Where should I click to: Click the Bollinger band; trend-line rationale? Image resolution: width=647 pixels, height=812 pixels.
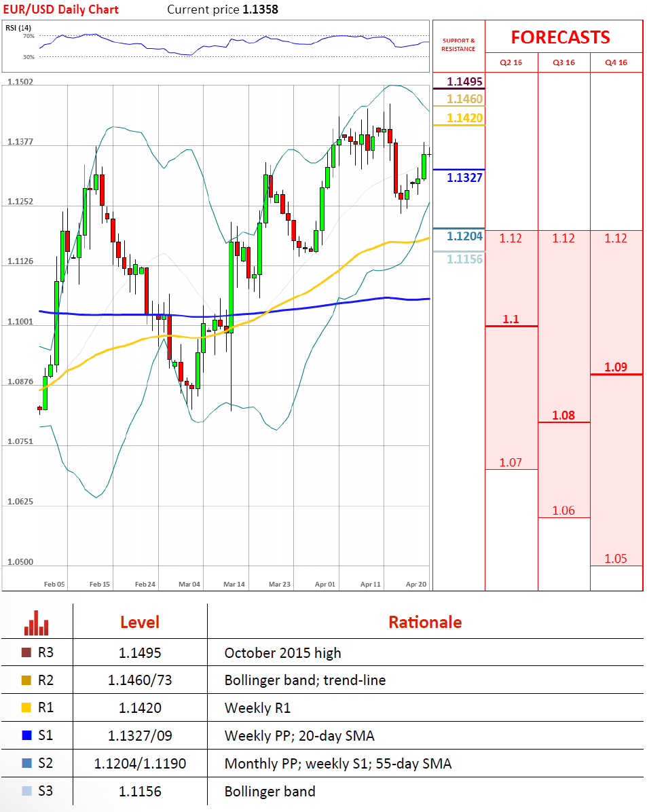pyautogui.click(x=305, y=680)
